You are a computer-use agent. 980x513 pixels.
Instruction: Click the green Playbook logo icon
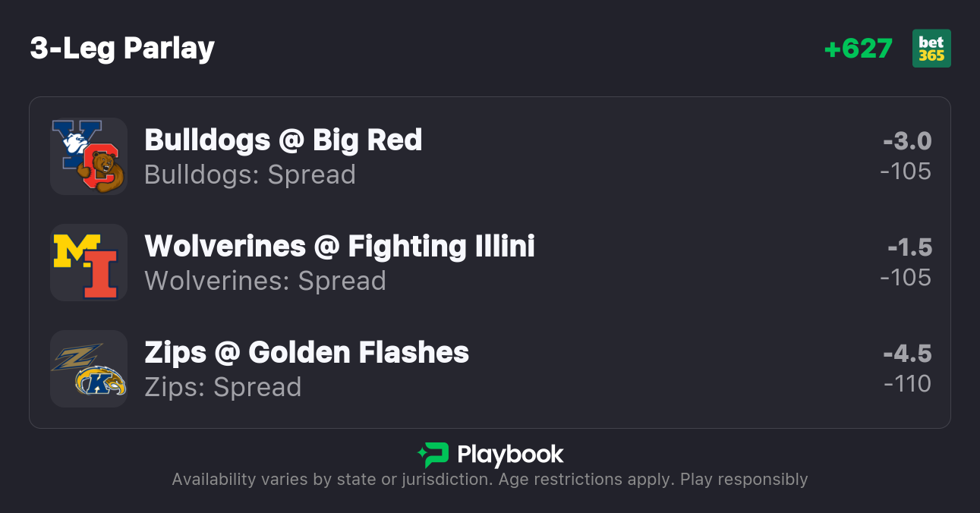tap(433, 455)
